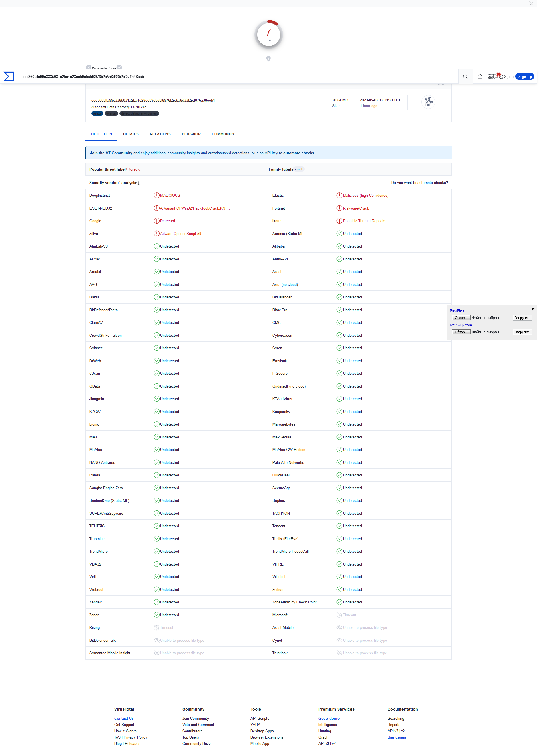Click FastPic.ru link in popup
The image size is (542, 756).
pos(458,311)
